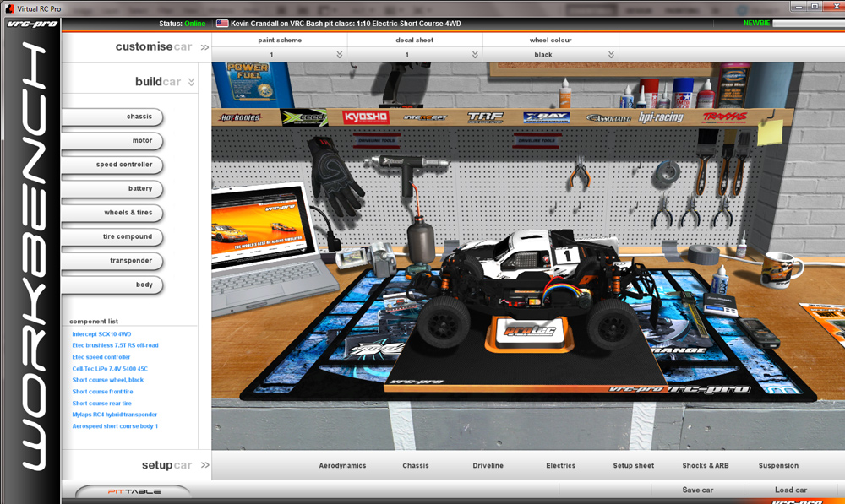Viewport: 845px width, 504px height.
Task: Open the Suspension setup tab
Action: click(779, 466)
